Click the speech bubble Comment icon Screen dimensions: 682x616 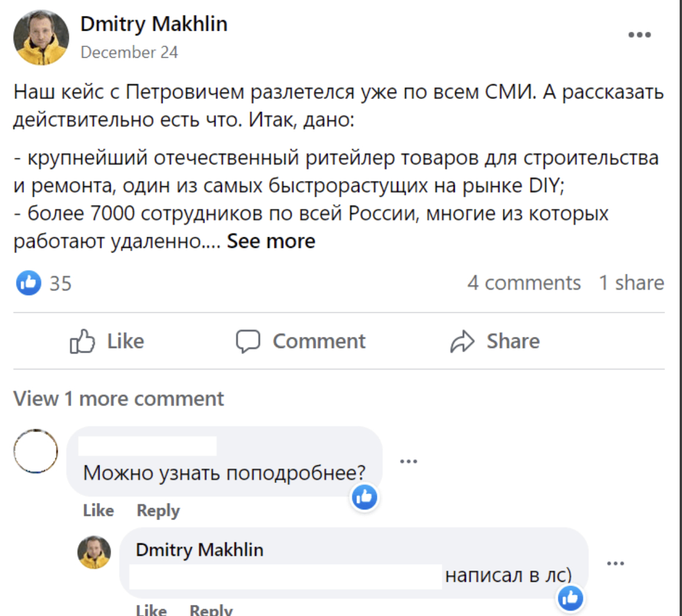[248, 342]
